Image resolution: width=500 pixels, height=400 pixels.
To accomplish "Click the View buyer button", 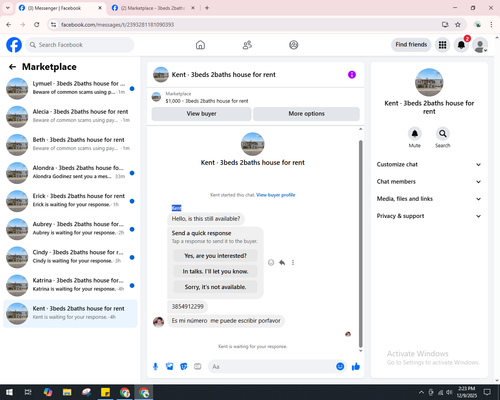I will point(201,114).
